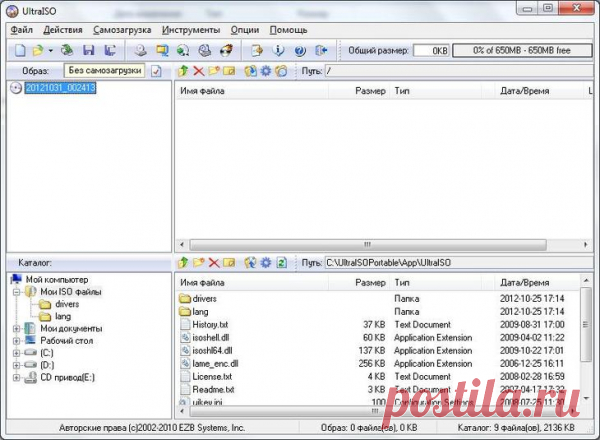Click the blue question mark help icon
Screen dimensions: 600x440
[300, 50]
